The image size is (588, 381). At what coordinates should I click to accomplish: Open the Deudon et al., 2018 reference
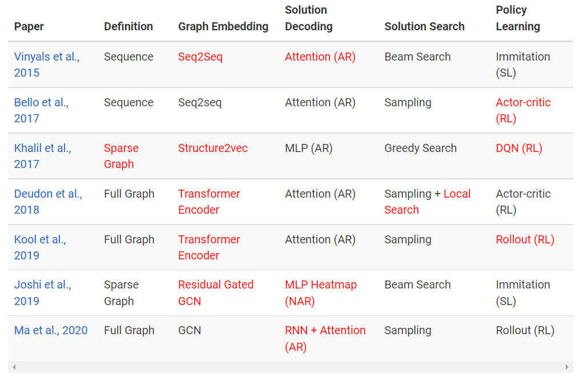coord(48,194)
